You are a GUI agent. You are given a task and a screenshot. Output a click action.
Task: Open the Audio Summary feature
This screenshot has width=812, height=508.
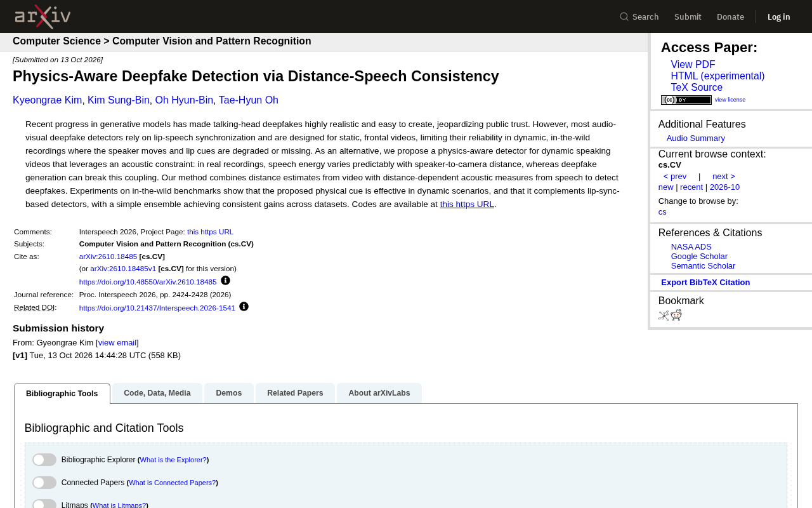point(696,138)
